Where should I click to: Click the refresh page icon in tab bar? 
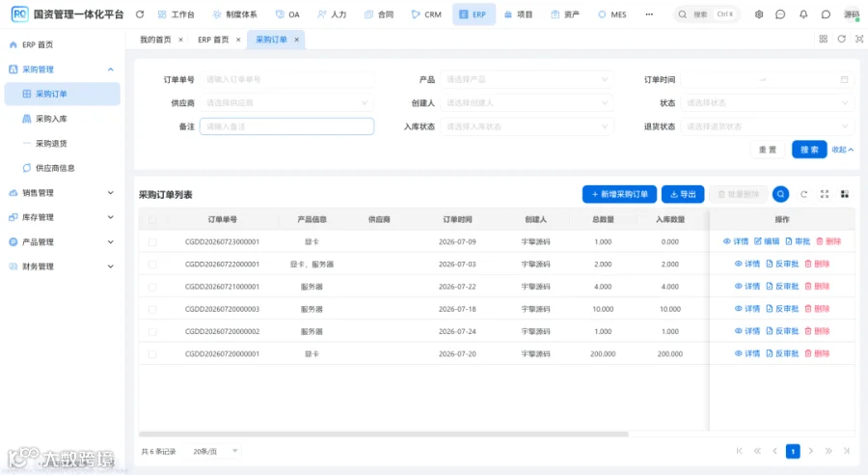tap(841, 39)
